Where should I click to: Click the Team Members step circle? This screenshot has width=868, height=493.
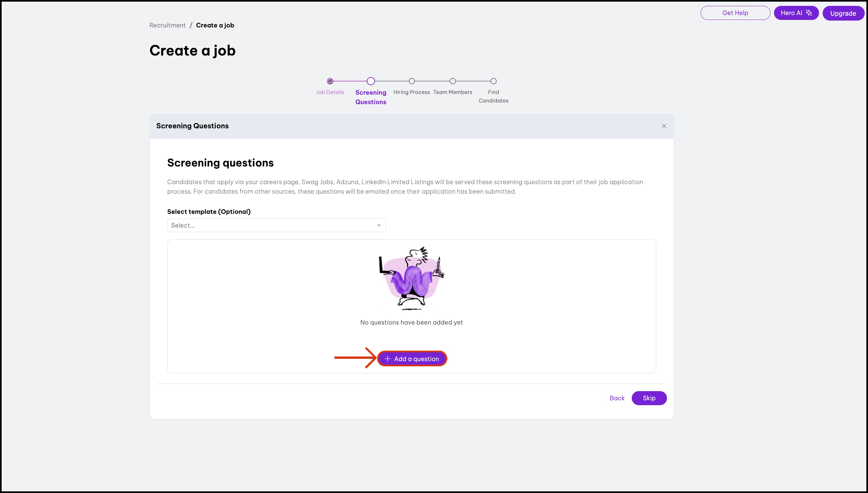pyautogui.click(x=453, y=81)
